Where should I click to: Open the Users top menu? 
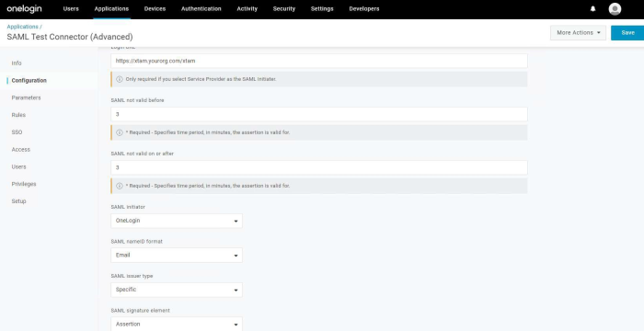pos(71,8)
